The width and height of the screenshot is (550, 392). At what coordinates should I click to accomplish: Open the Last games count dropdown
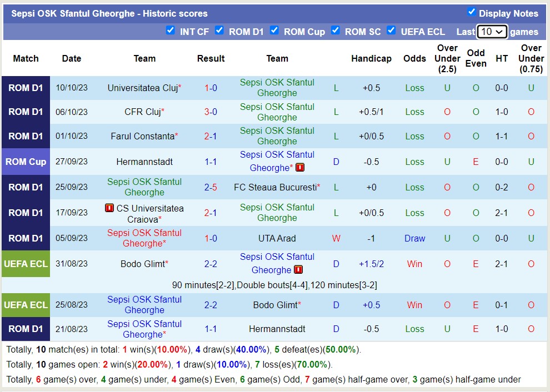coord(492,32)
